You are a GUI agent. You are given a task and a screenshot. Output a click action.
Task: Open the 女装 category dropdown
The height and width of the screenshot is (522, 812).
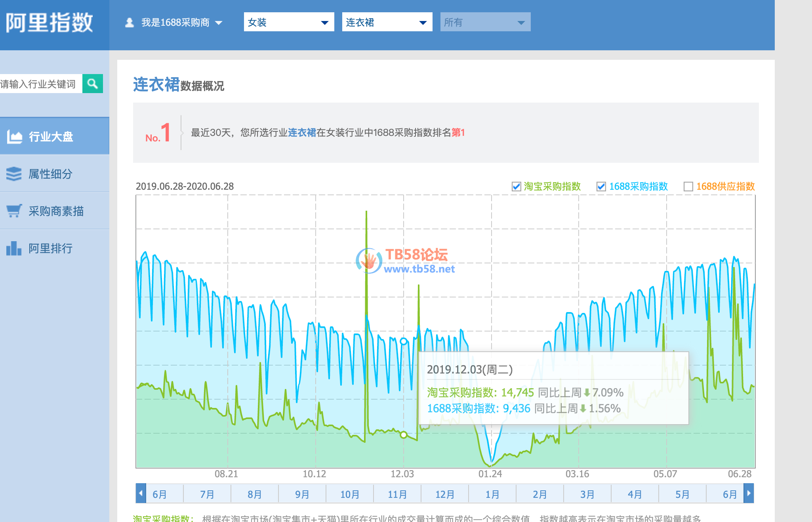[289, 22]
